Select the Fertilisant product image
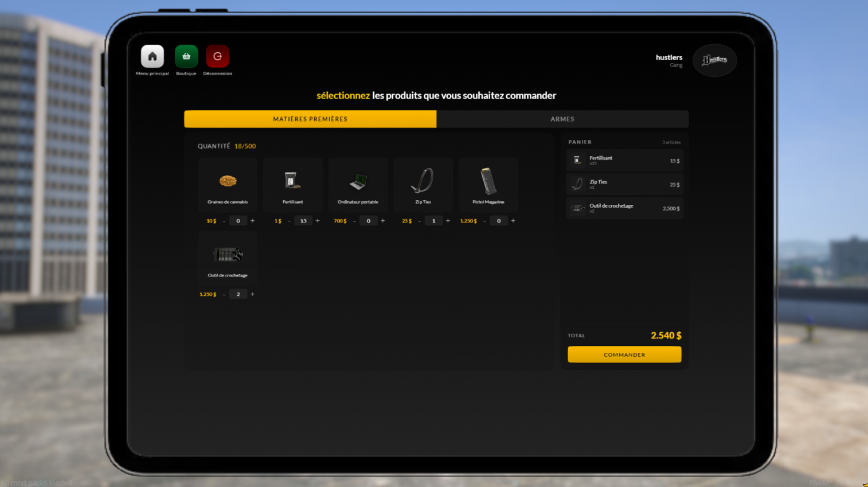The image size is (868, 487). pos(292,181)
